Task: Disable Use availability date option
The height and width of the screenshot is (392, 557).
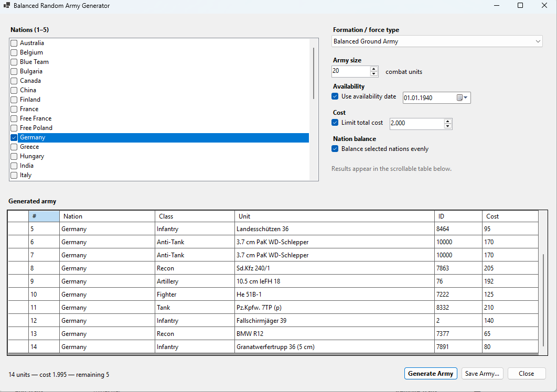Action: 335,96
